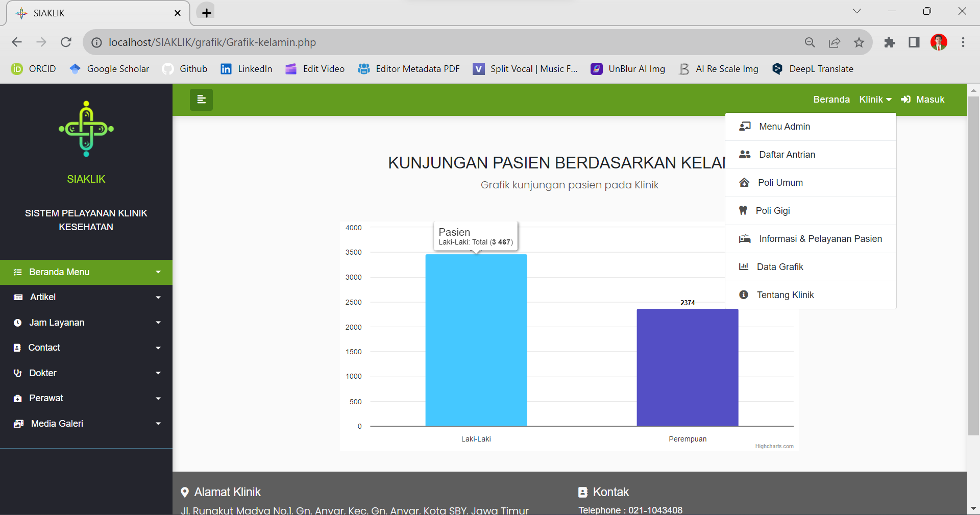This screenshot has height=515, width=980.
Task: Click the Data Grafik chart icon
Action: click(744, 266)
